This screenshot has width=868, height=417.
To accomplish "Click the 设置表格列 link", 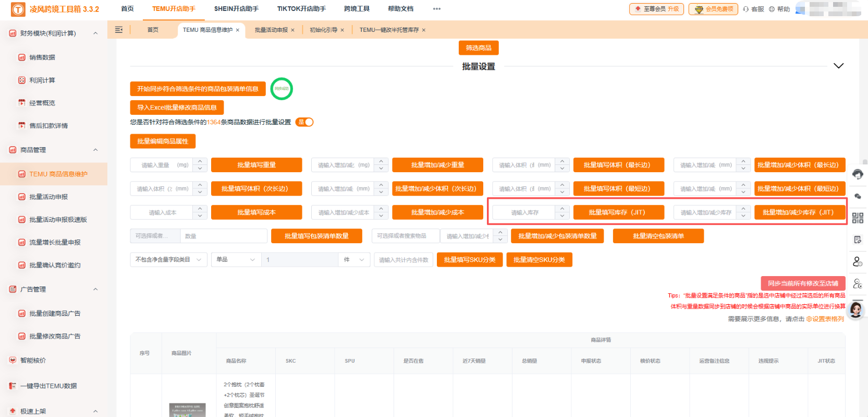I will tap(825, 319).
